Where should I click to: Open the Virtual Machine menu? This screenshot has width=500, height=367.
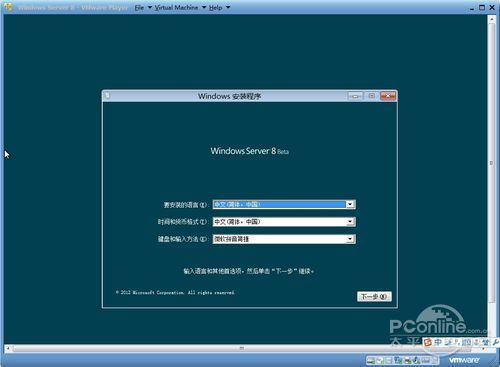coord(176,7)
